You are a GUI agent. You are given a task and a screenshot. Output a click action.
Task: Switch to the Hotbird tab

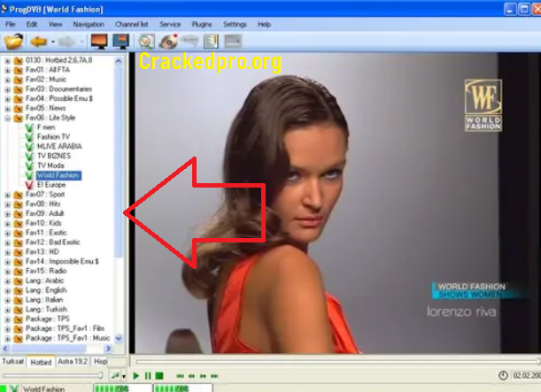(41, 362)
